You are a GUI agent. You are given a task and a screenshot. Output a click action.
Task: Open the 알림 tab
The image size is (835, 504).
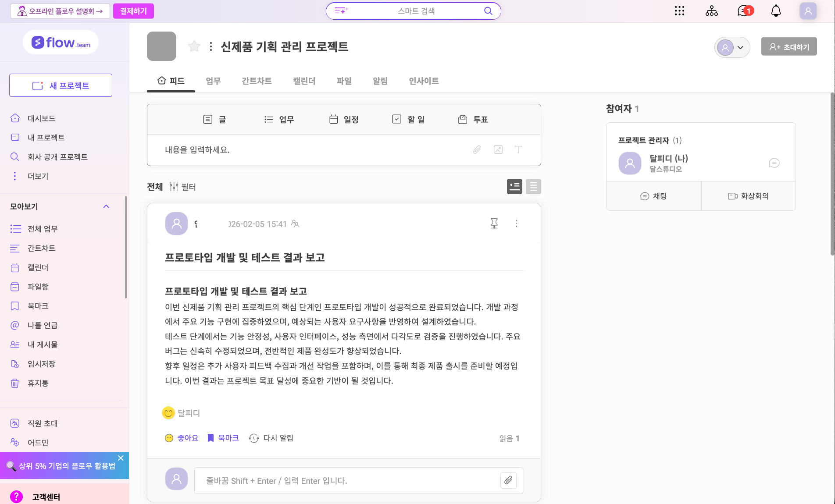[380, 81]
